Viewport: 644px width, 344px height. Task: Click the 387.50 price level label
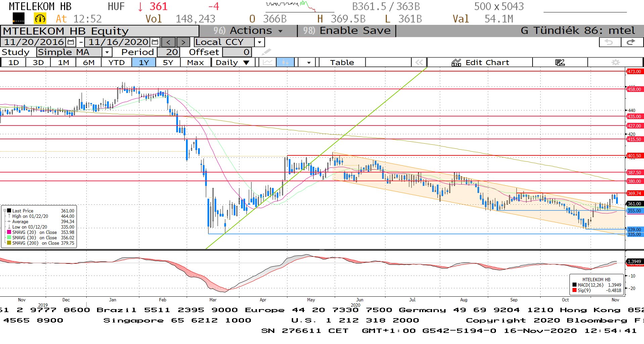coord(635,173)
